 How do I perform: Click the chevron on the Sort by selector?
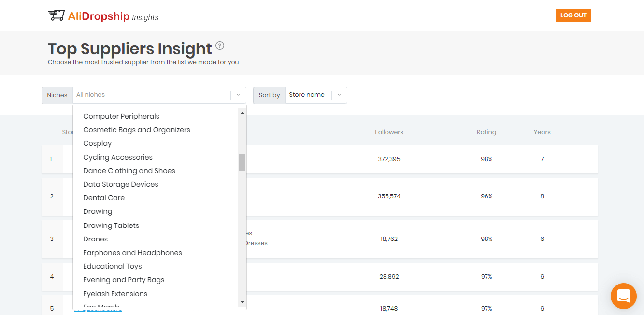coord(339,95)
